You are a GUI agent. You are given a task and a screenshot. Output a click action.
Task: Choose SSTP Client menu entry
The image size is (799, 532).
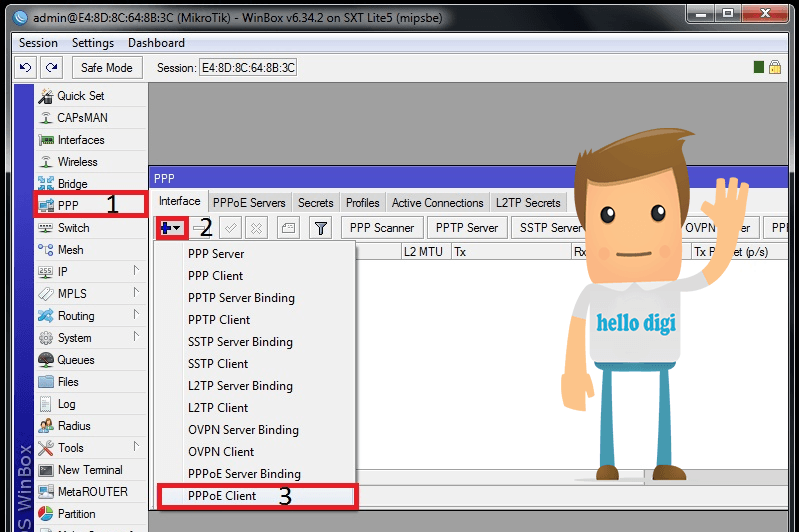click(255, 364)
